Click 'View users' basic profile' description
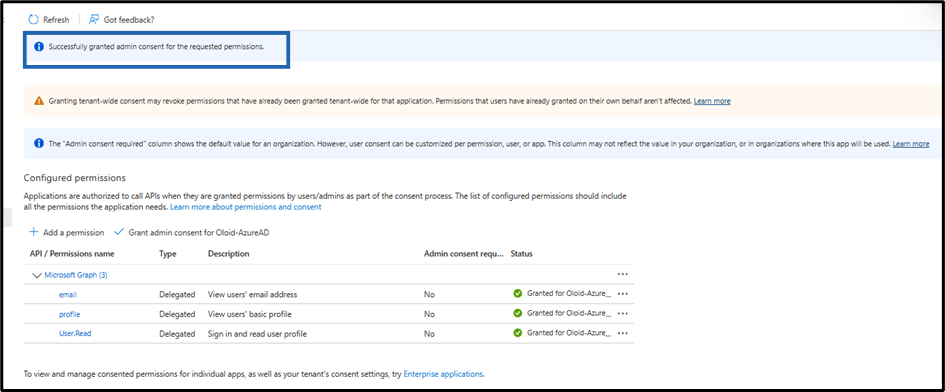 [x=250, y=314]
